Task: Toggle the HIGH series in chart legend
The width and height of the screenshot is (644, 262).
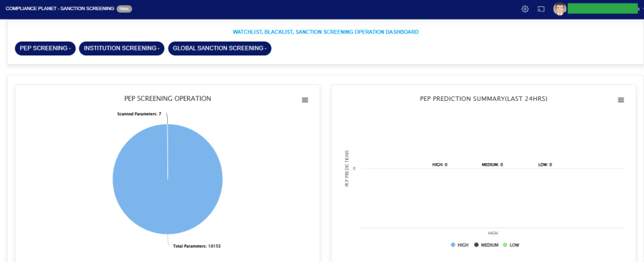Action: point(460,244)
